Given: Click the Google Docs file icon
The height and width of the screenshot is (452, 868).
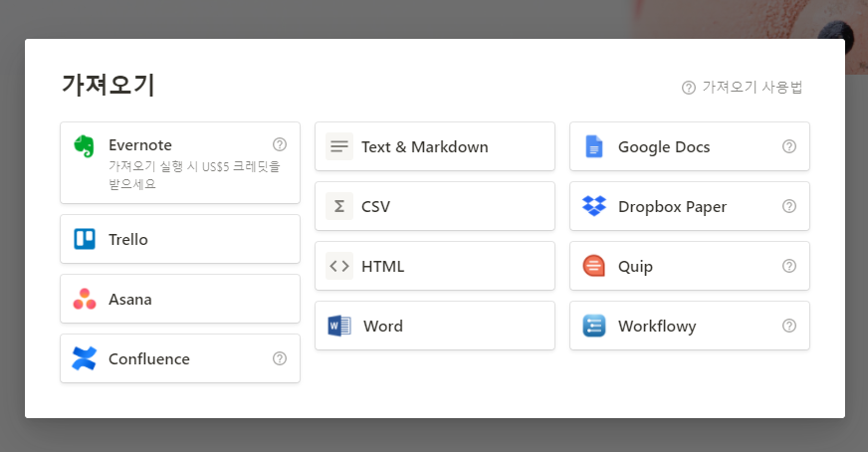Looking at the screenshot, I should (x=594, y=146).
